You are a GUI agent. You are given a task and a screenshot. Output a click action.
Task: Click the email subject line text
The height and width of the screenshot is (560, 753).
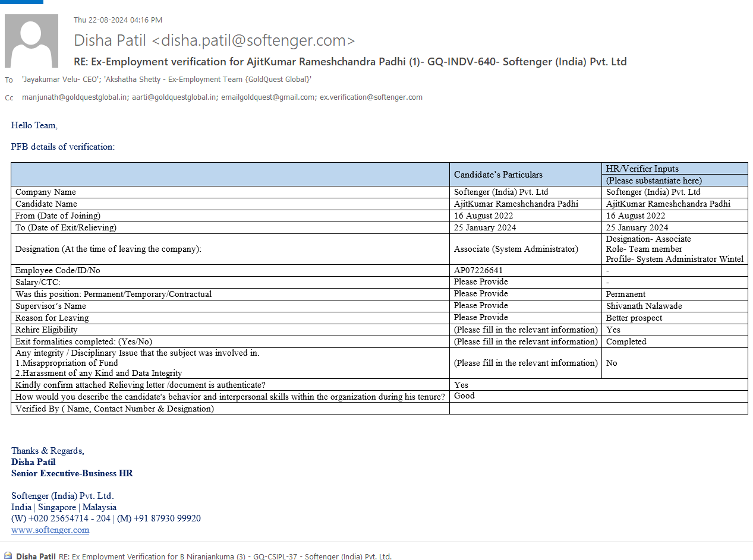point(350,62)
